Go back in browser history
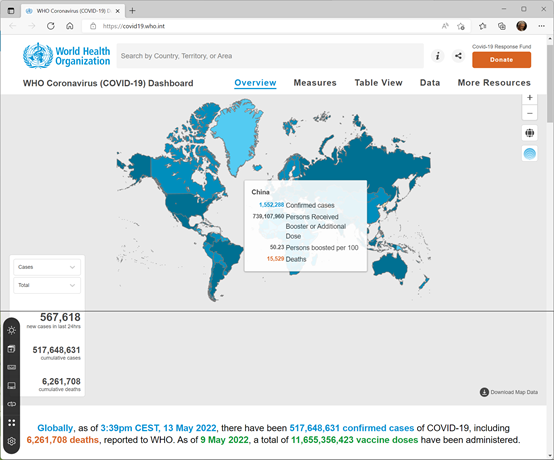This screenshot has width=554, height=460. (13, 26)
